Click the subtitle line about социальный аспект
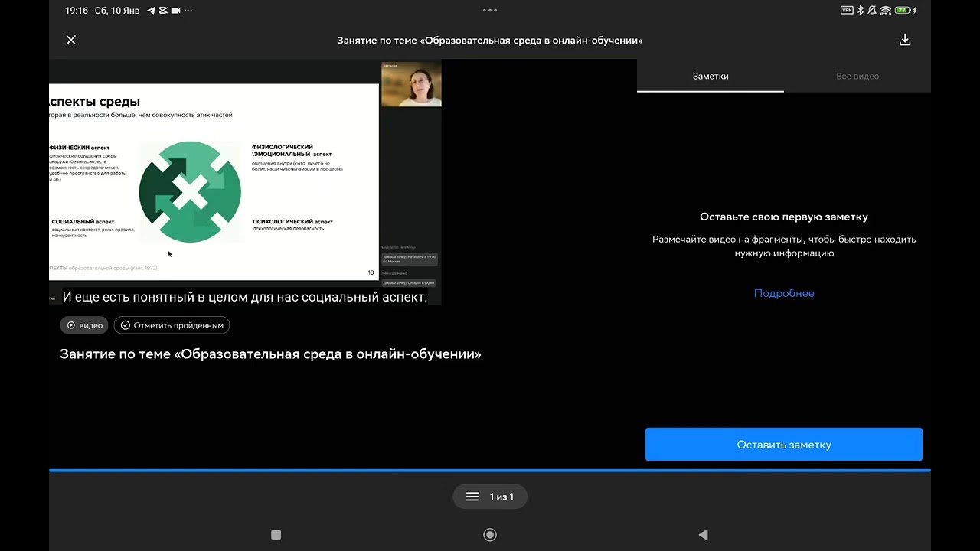Screen dimensions: 980x551 (x=245, y=297)
